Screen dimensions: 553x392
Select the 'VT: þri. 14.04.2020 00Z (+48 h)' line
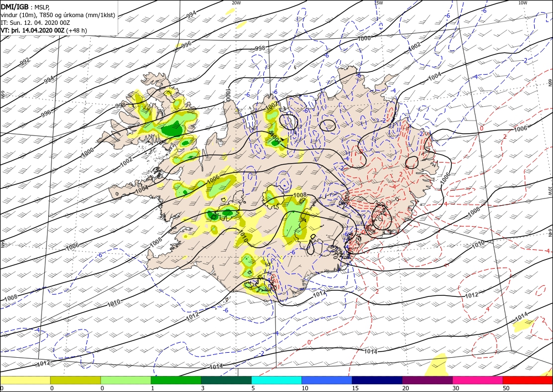tap(44, 30)
